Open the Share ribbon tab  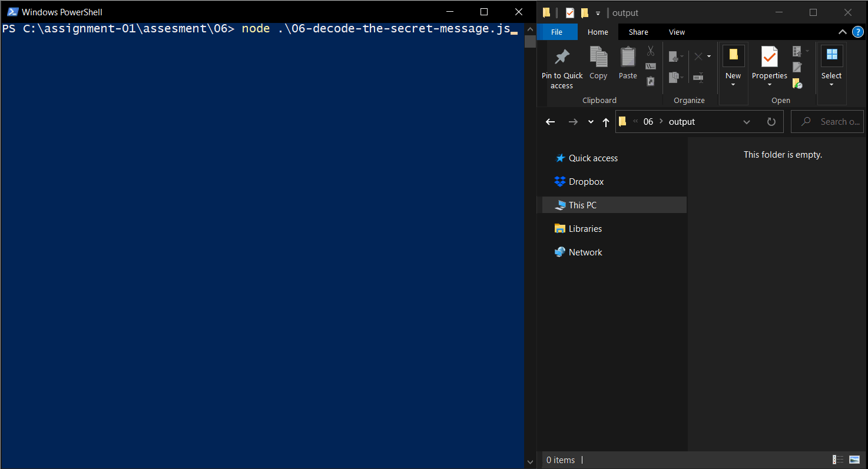pos(638,32)
